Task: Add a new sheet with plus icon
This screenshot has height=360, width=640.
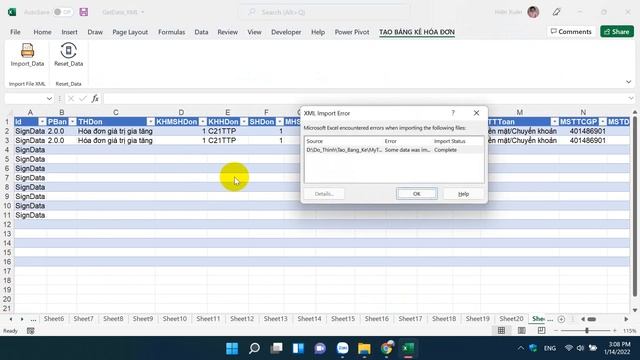Action: tap(561, 319)
